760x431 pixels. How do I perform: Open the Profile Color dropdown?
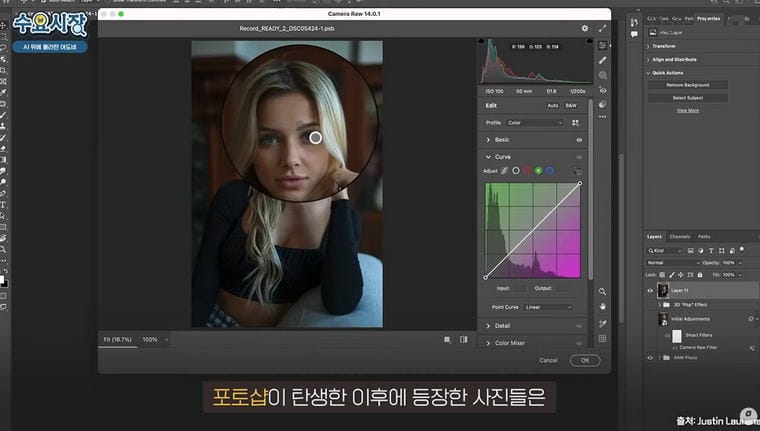[x=535, y=123]
